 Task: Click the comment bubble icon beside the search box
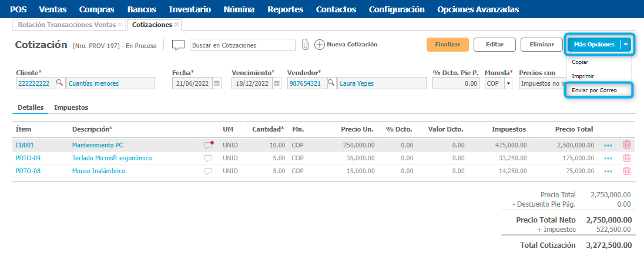pyautogui.click(x=178, y=45)
